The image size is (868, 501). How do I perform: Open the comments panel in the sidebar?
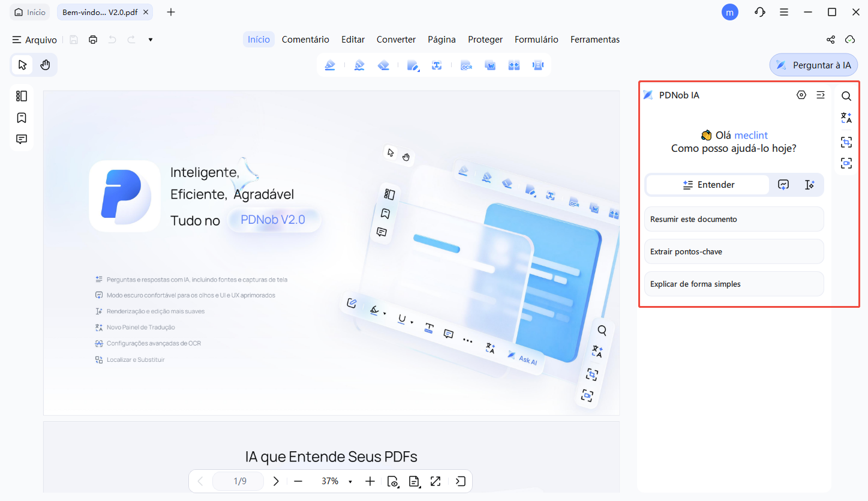[21, 139]
